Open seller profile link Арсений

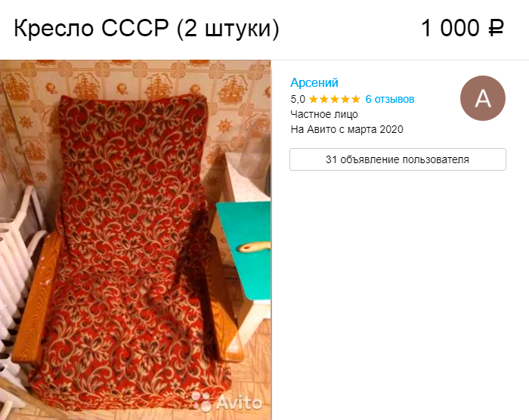pos(314,82)
